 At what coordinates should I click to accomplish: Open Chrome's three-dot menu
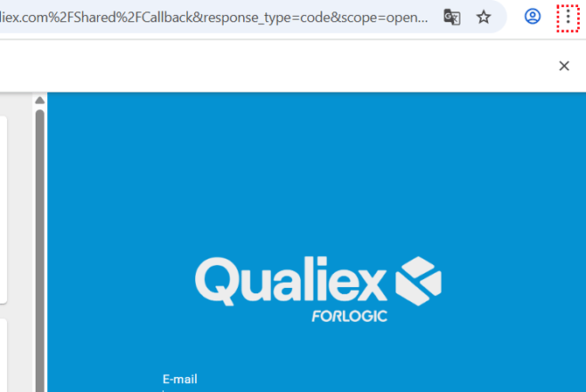568,17
